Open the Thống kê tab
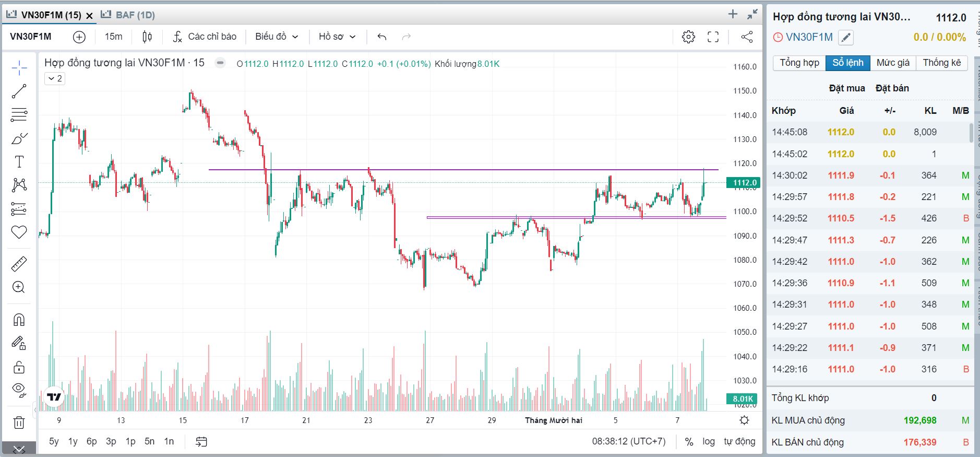The width and height of the screenshot is (980, 457). click(942, 63)
